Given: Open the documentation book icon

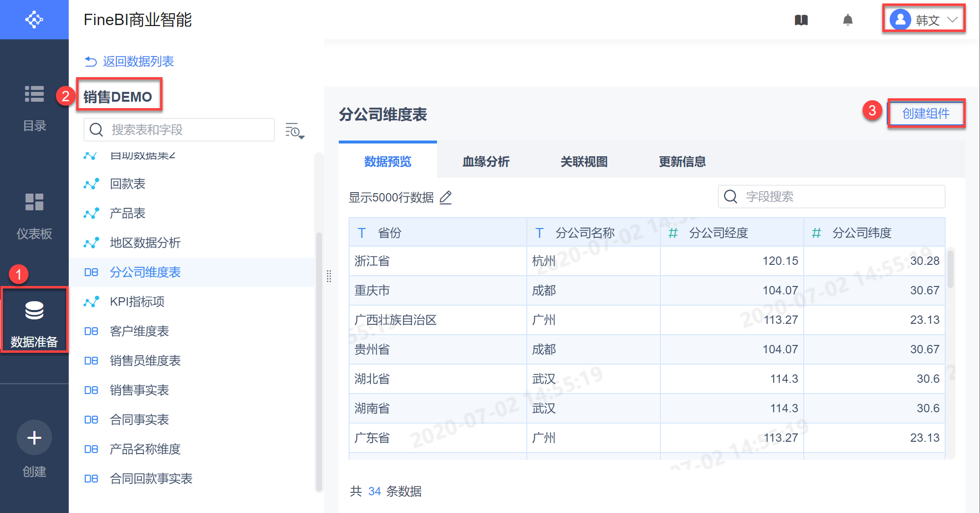Looking at the screenshot, I should tap(801, 20).
